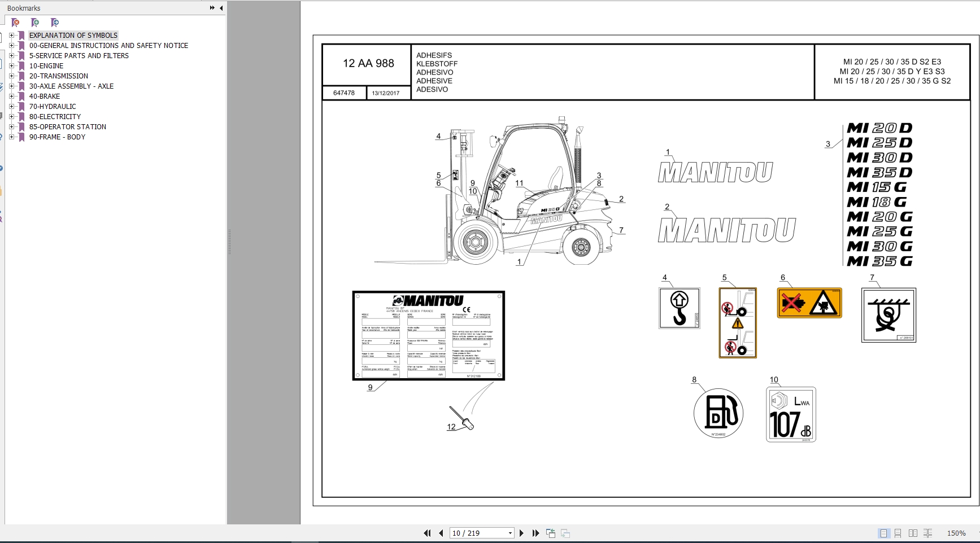Select the 40-BRAKE bookmark

click(45, 96)
